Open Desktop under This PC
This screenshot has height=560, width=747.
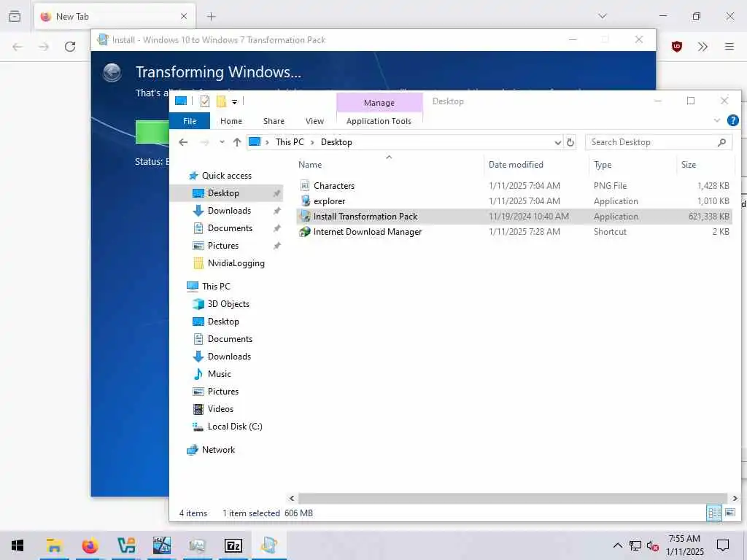tap(223, 322)
